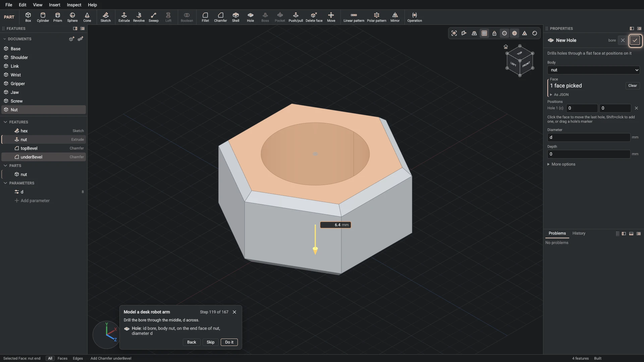Choose the Fillet tool
The image size is (644, 362).
[205, 17]
